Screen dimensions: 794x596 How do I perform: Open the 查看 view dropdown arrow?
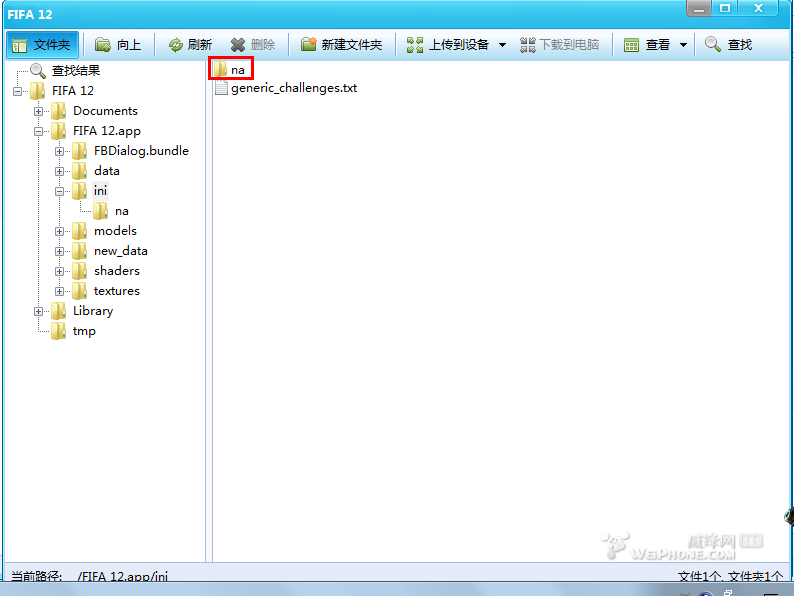683,45
